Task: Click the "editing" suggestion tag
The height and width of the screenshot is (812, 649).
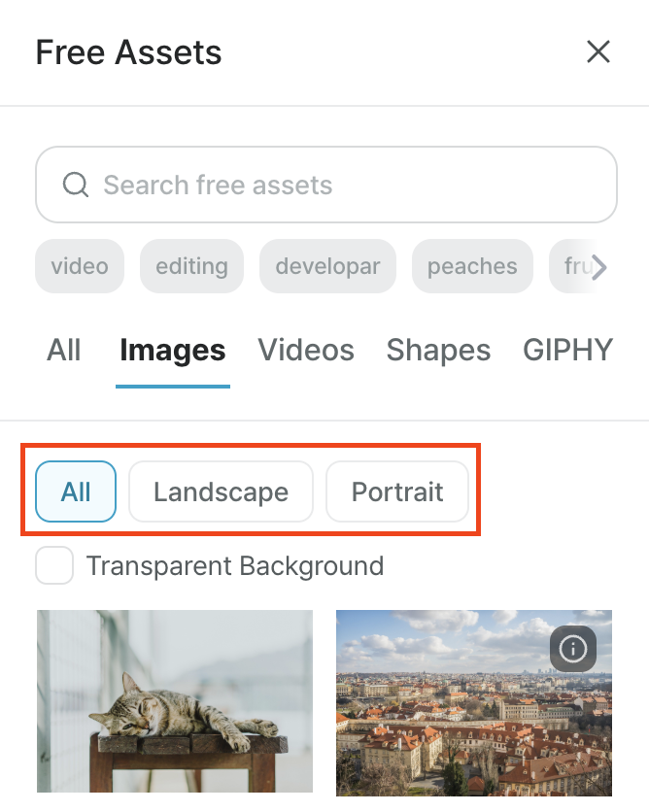Action: point(191,266)
